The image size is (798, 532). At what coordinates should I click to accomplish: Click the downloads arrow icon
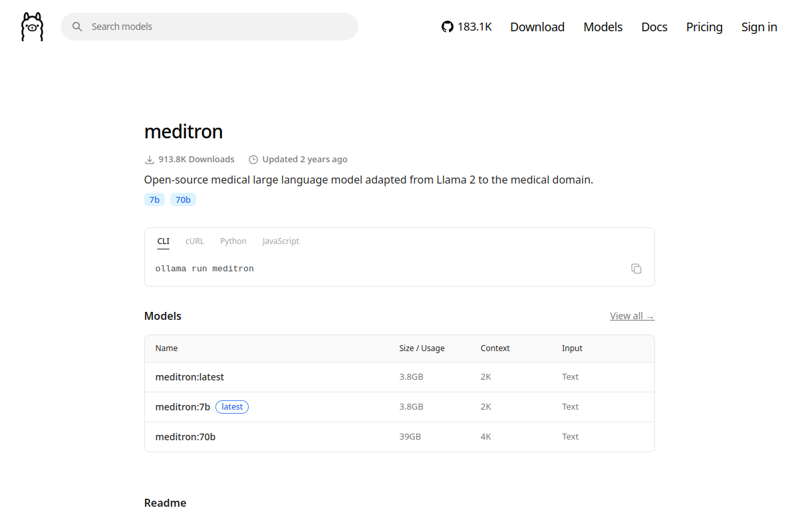[150, 160]
